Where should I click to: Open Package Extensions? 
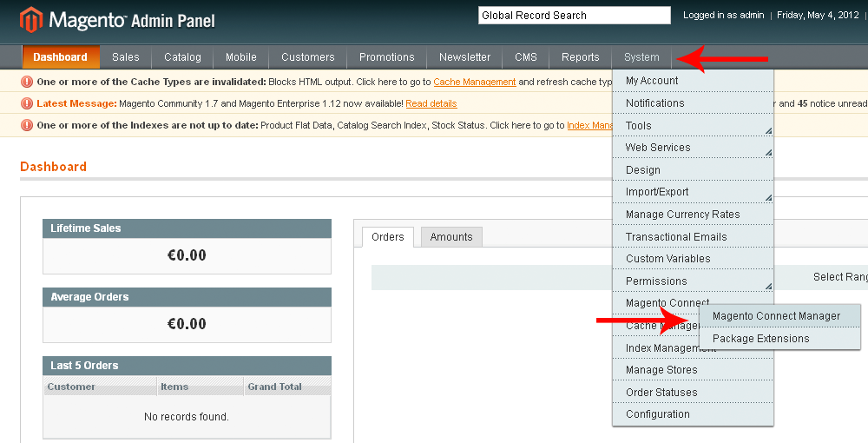point(780,339)
